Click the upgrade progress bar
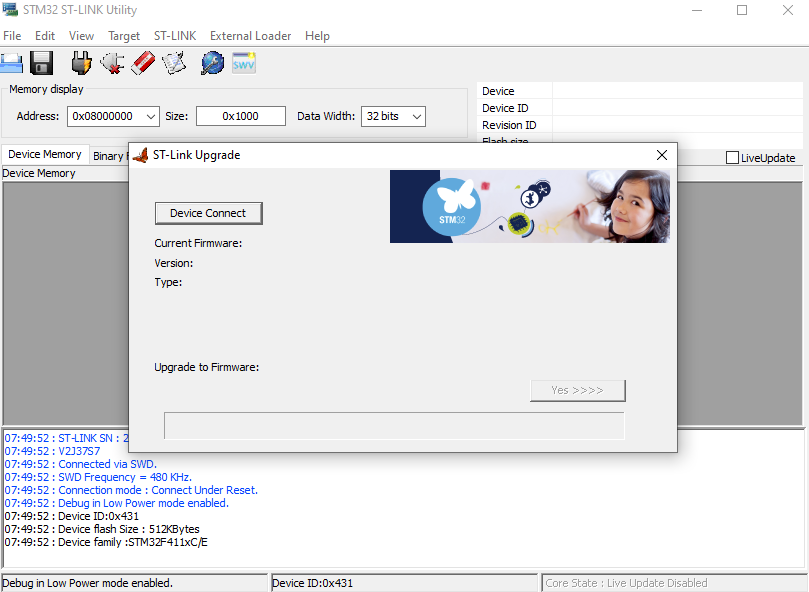The height and width of the screenshot is (592, 809). pyautogui.click(x=394, y=426)
